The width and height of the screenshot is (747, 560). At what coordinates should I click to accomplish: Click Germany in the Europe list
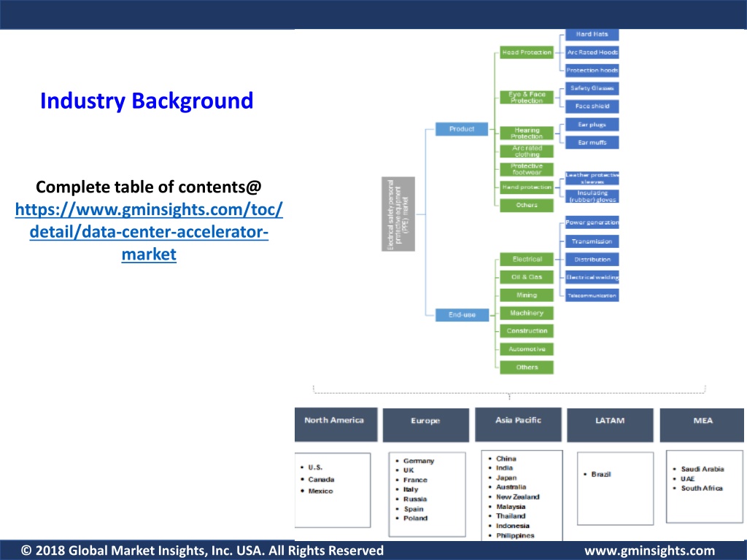419,461
